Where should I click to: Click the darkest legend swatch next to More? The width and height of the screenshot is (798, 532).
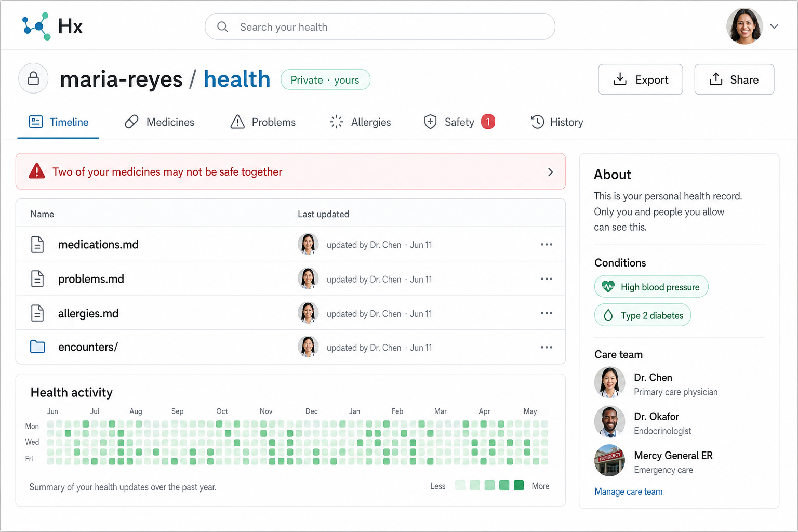coord(518,485)
